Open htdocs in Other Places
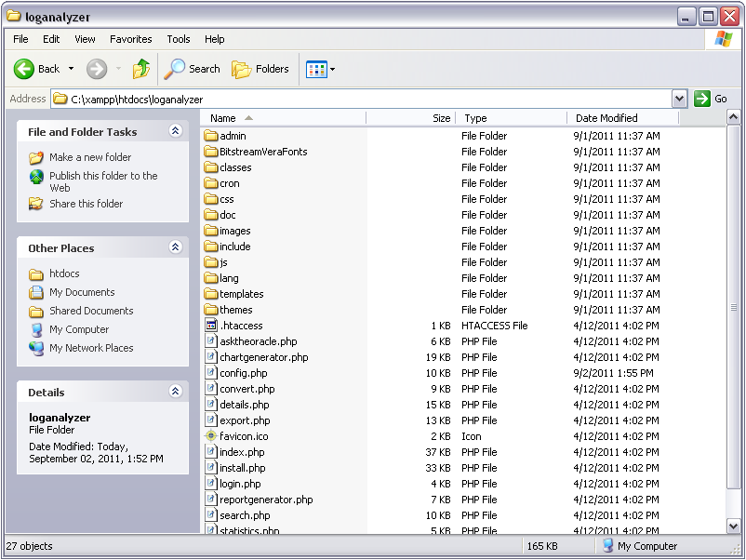The height and width of the screenshot is (560, 746). point(64,273)
